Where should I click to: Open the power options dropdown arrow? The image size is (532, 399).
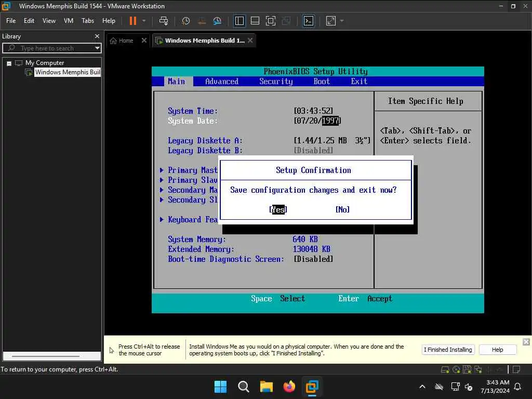(144, 21)
